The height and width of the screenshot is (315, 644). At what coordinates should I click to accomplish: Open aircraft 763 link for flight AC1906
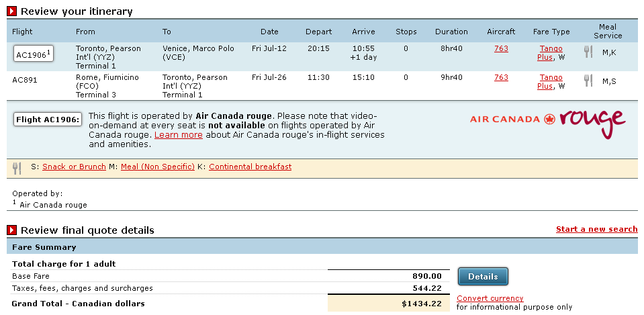tap(501, 48)
